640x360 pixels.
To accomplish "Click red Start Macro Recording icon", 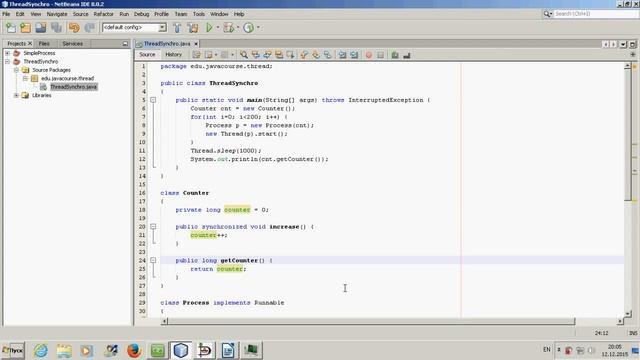I will (x=369, y=55).
